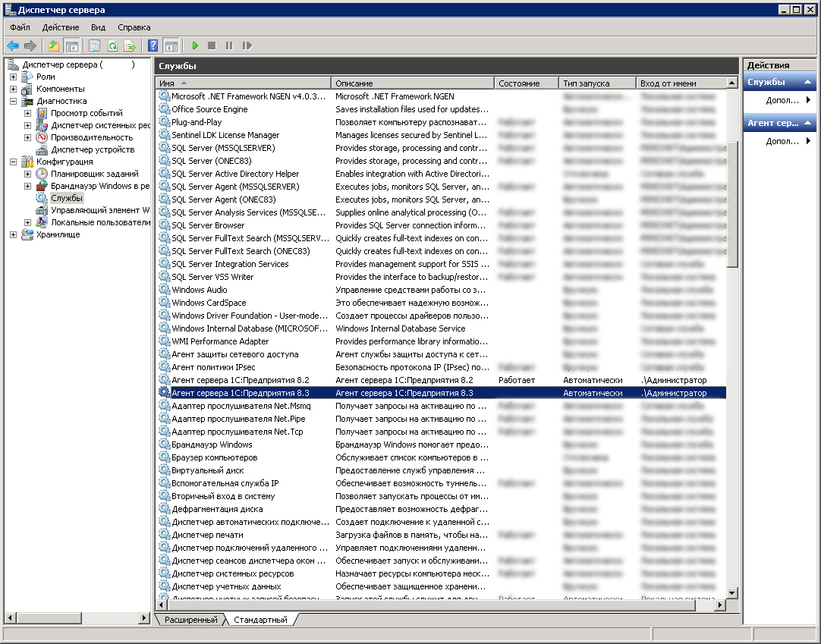This screenshot has height=644, width=821.
Task: Select Агент сервера 1С:Предприятия 8.2 service
Action: pyautogui.click(x=442, y=380)
